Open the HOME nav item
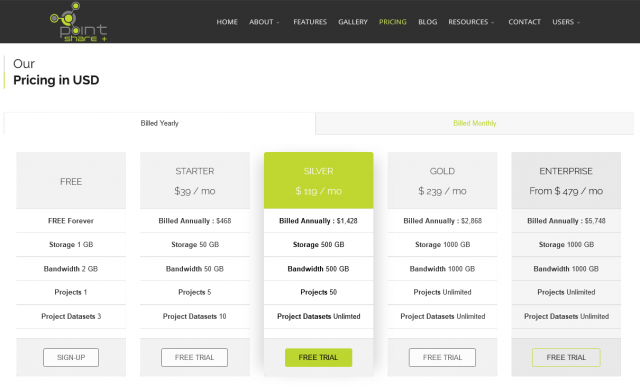Image resolution: width=640 pixels, height=388 pixels. coord(227,22)
